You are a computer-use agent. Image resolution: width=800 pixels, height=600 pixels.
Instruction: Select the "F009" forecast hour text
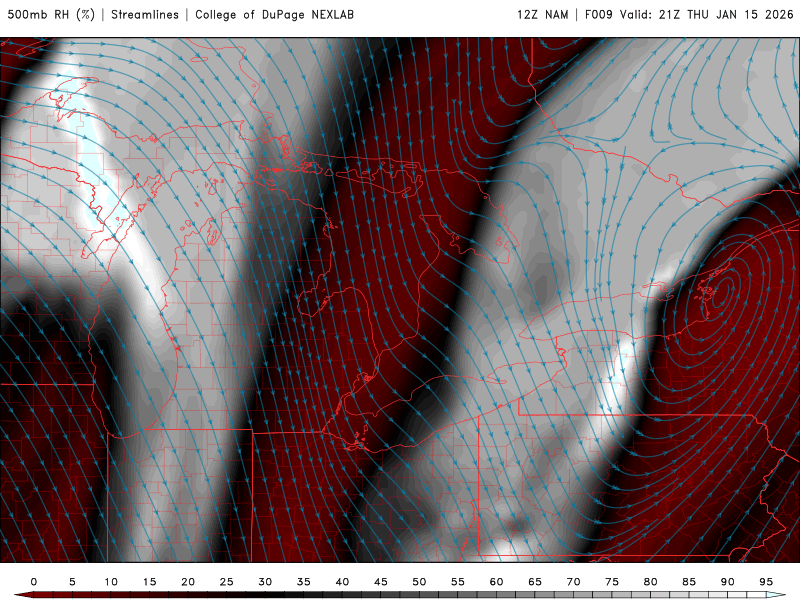598,14
